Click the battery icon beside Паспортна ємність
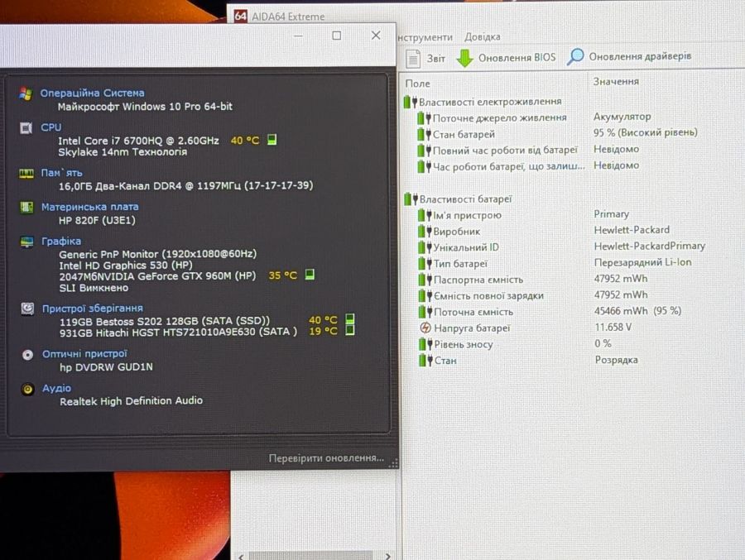Image resolution: width=745 pixels, height=560 pixels. (425, 280)
